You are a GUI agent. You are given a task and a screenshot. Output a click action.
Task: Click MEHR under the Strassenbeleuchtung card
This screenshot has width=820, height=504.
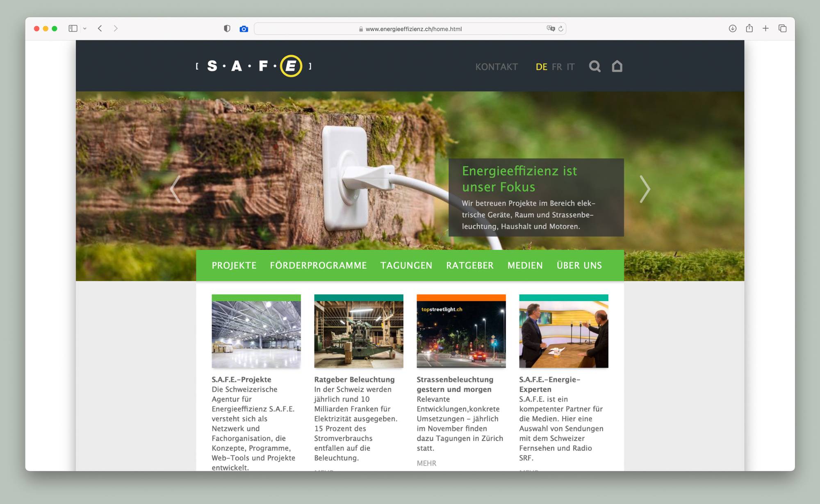pyautogui.click(x=426, y=463)
